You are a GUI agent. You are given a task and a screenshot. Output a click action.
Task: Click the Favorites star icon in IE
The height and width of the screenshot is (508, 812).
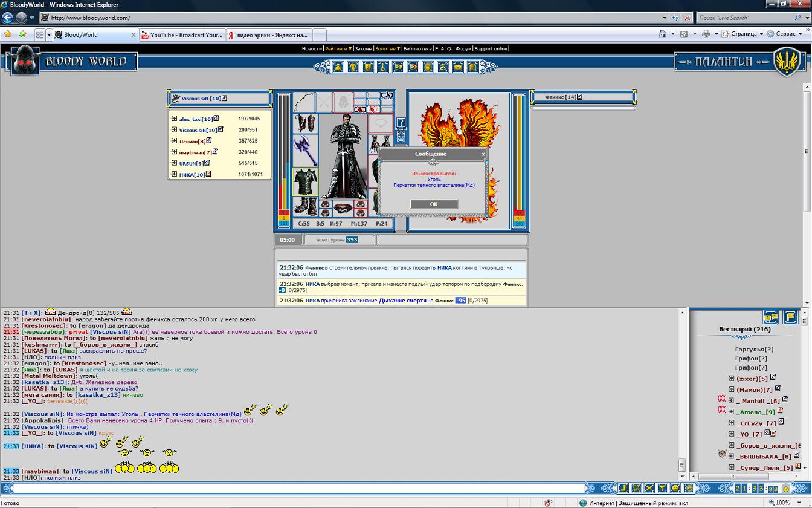(x=8, y=34)
